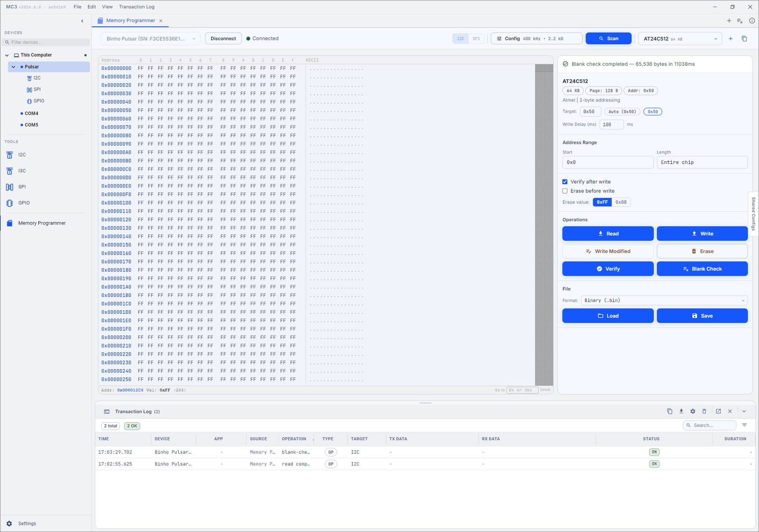Collapse the This Computer tree node

(7, 55)
